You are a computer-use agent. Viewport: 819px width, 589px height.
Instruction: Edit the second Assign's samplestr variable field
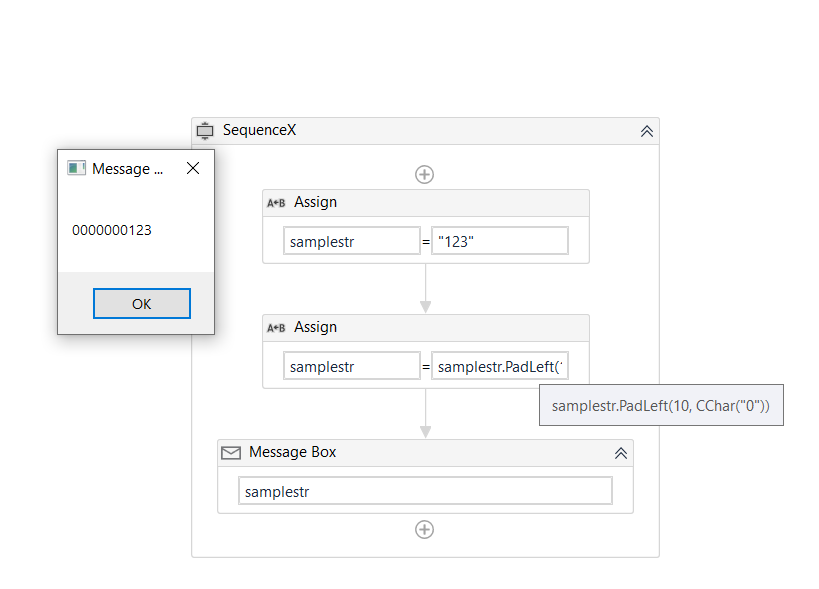(x=351, y=366)
